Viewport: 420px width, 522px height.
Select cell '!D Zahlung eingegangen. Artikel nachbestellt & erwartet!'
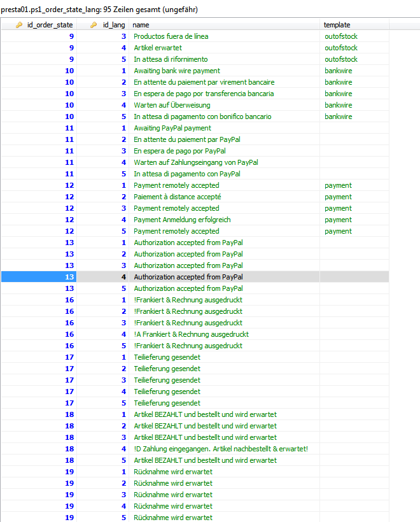click(x=225, y=449)
